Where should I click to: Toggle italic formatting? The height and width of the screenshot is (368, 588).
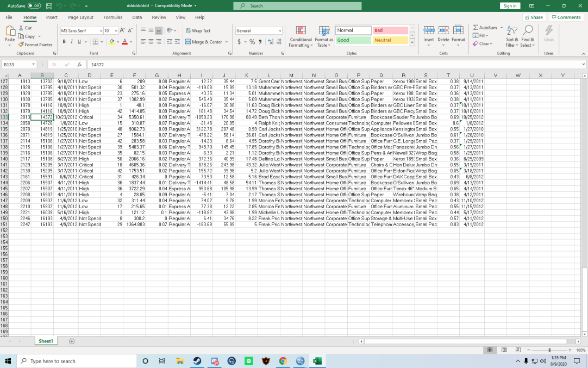click(x=71, y=41)
